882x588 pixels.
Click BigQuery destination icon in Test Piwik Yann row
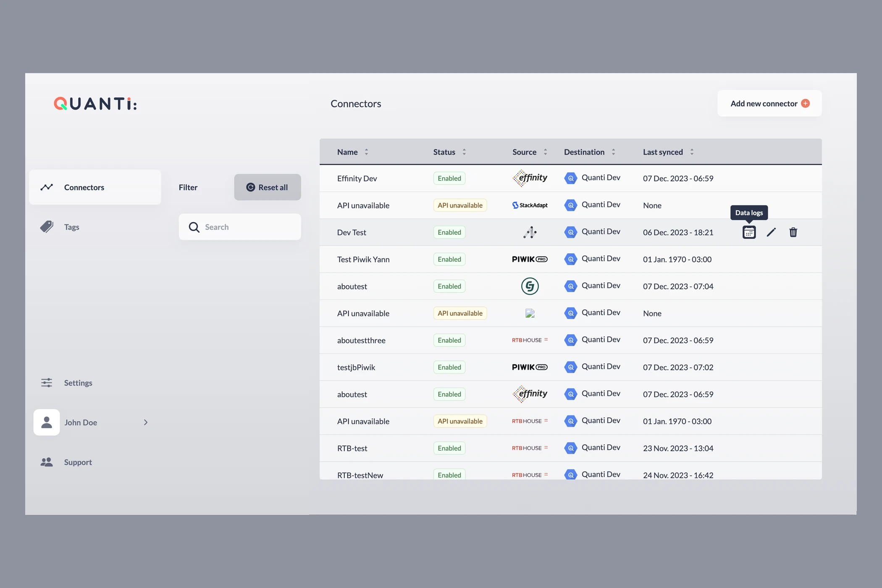coord(570,259)
